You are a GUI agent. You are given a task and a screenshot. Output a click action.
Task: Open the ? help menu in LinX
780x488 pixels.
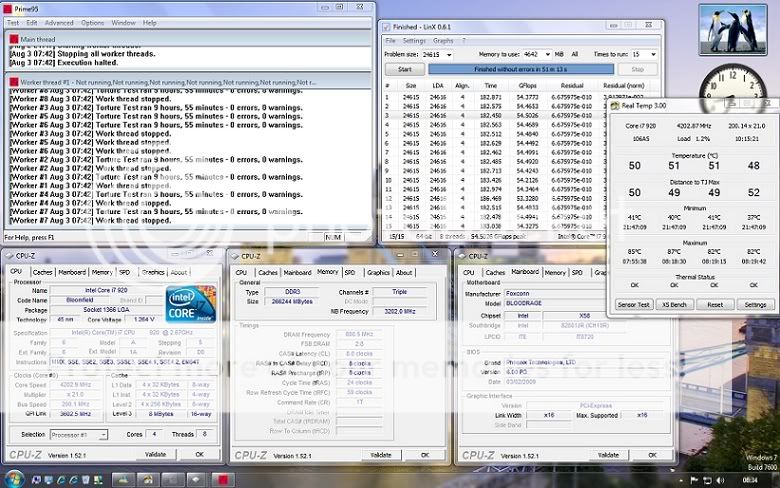pos(464,41)
